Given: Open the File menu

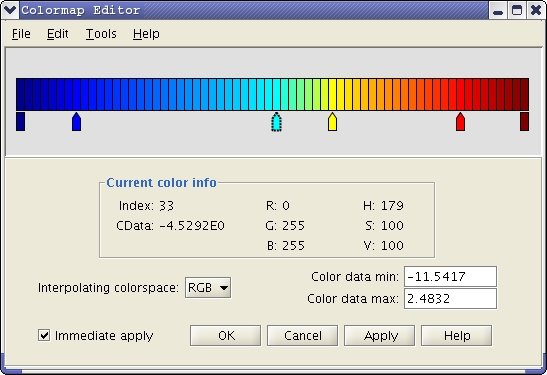Looking at the screenshot, I should tap(21, 34).
